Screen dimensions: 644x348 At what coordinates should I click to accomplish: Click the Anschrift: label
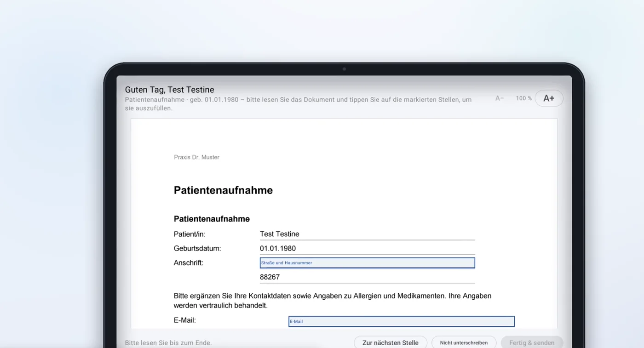tap(189, 263)
